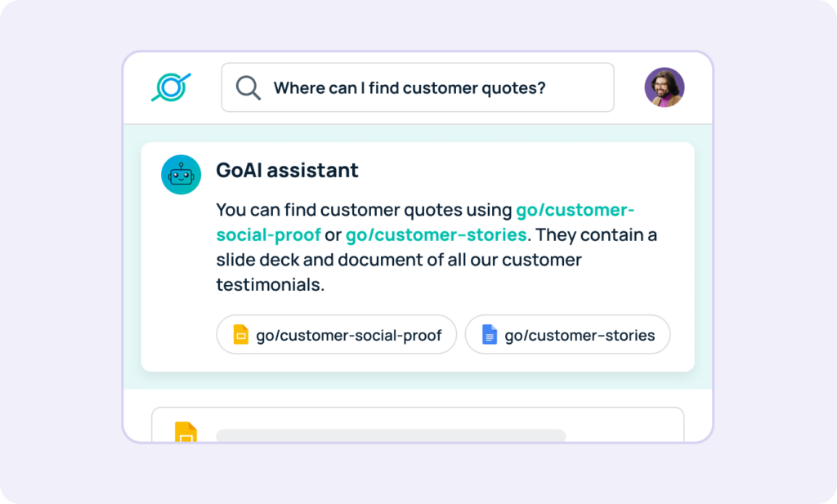Select the GoAI assistant heading
Viewport: 837px width, 504px height.
(x=287, y=170)
